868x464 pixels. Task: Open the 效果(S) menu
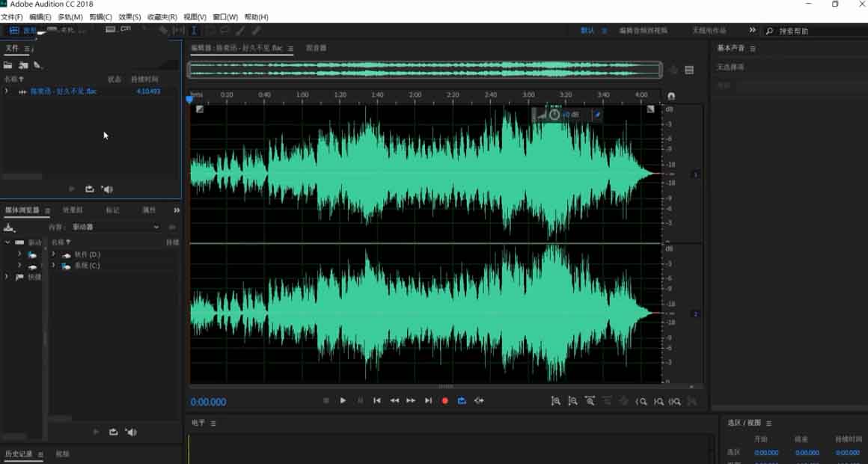pos(129,17)
